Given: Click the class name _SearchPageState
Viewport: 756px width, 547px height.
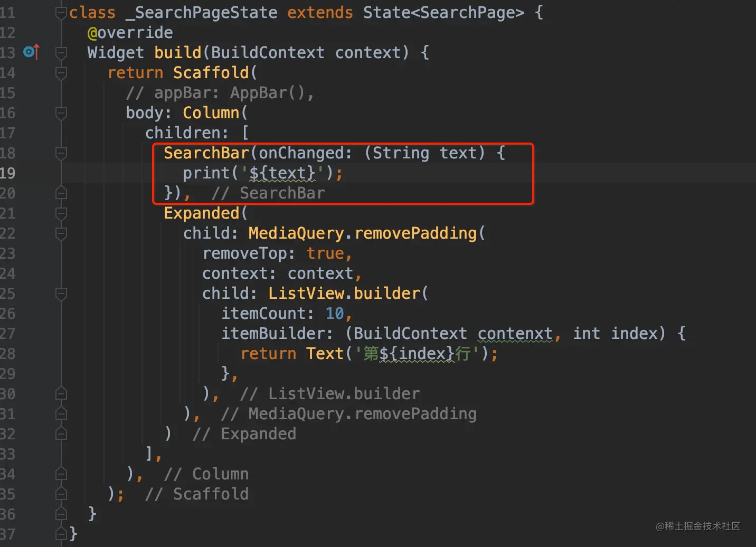Looking at the screenshot, I should pyautogui.click(x=201, y=13).
